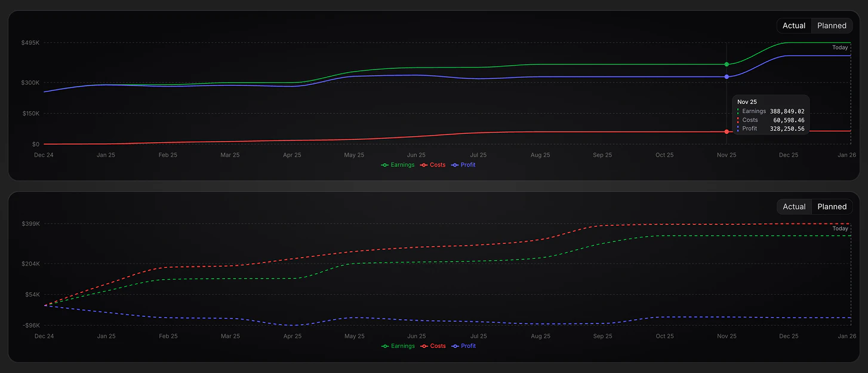Click the red Costs legend icon on bottom chart
The height and width of the screenshot is (373, 868).
tap(424, 346)
